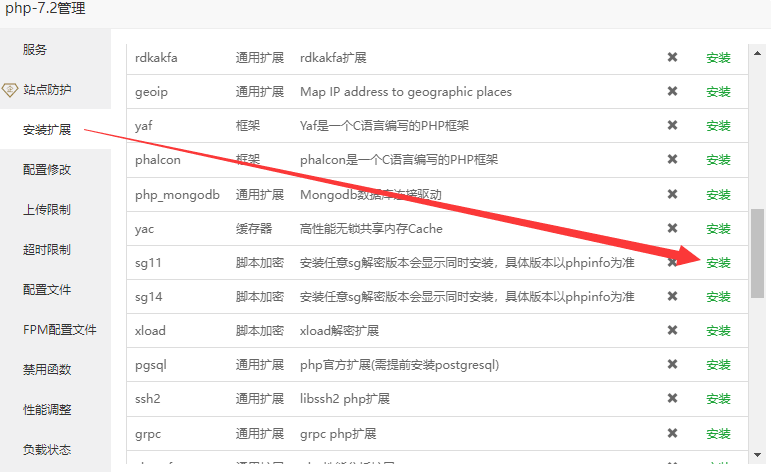Install the xload extension
The height and width of the screenshot is (472, 771).
(718, 330)
